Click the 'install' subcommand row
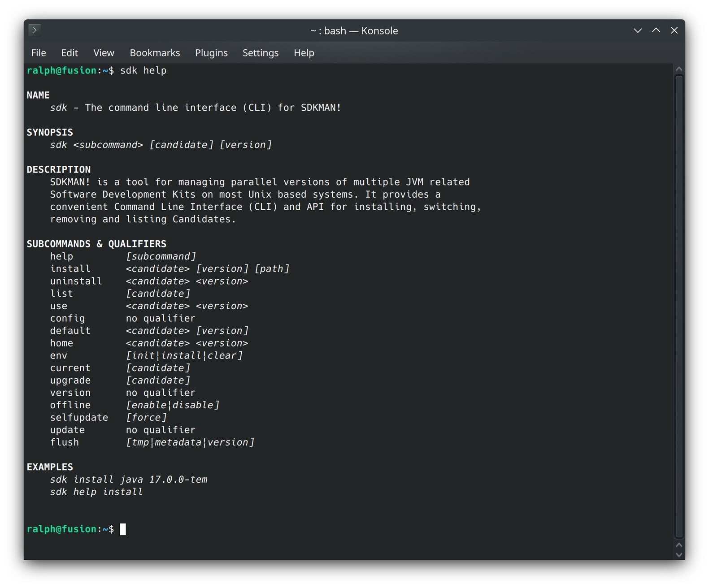709x588 pixels. [170, 269]
